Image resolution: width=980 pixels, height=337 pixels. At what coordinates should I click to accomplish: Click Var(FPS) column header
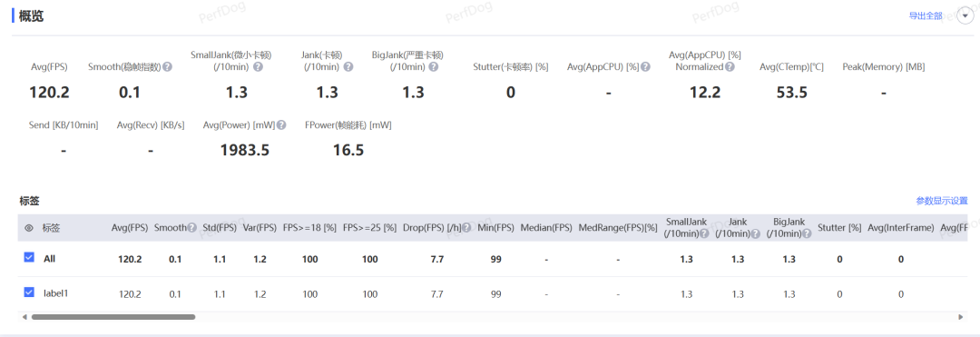(260, 228)
